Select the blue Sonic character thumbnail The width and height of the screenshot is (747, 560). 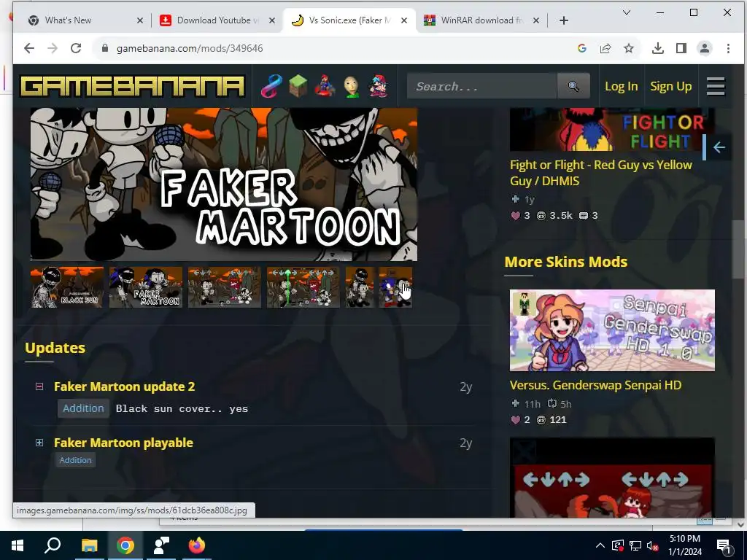pos(395,287)
